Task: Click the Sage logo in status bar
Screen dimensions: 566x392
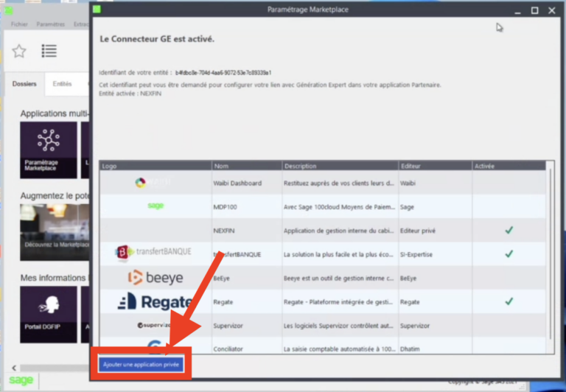Action: pyautogui.click(x=21, y=380)
